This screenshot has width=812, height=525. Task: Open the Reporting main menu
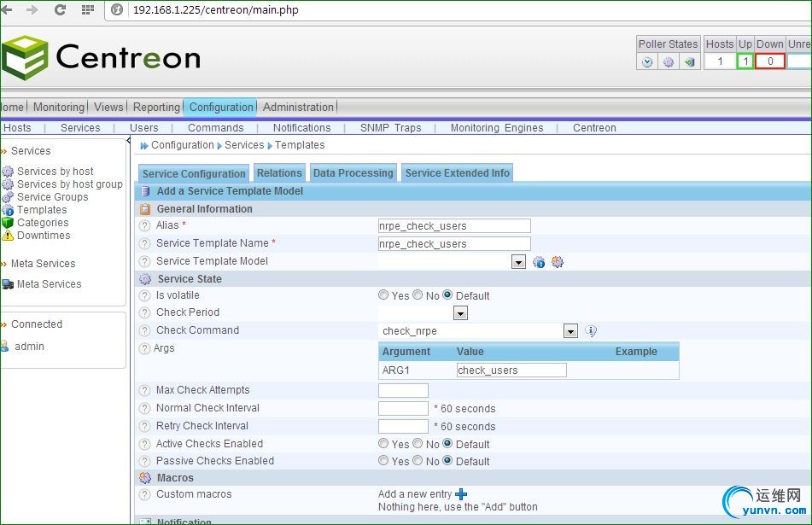(156, 108)
